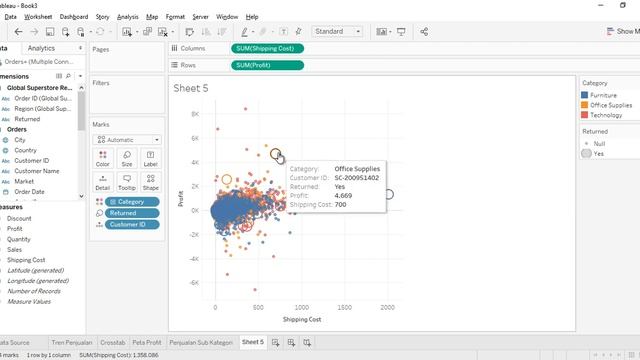Image resolution: width=640 pixels, height=360 pixels.
Task: Open the Format menu
Action: point(175,17)
